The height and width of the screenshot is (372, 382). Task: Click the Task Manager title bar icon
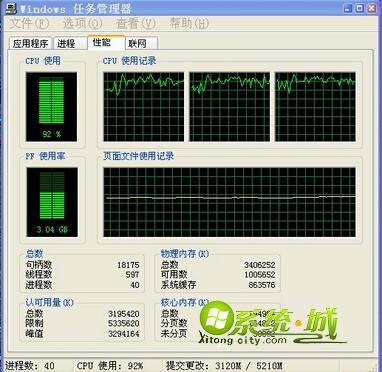10,8
